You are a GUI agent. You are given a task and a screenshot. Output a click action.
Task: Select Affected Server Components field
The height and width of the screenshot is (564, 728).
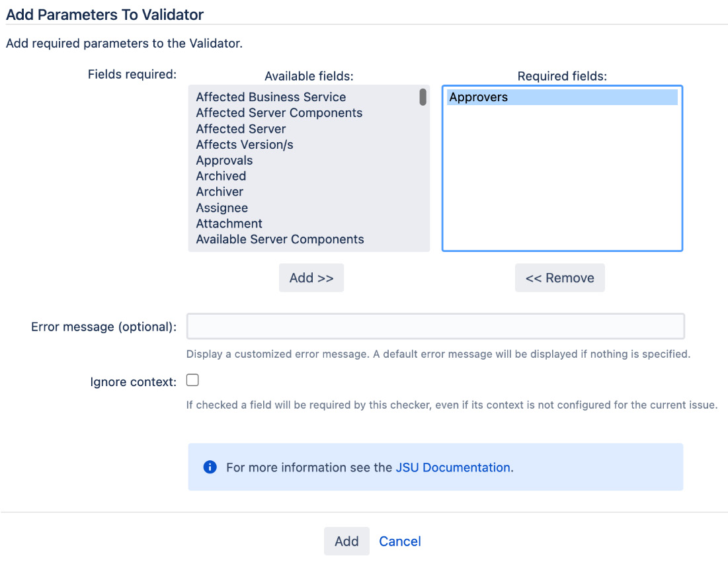(279, 112)
